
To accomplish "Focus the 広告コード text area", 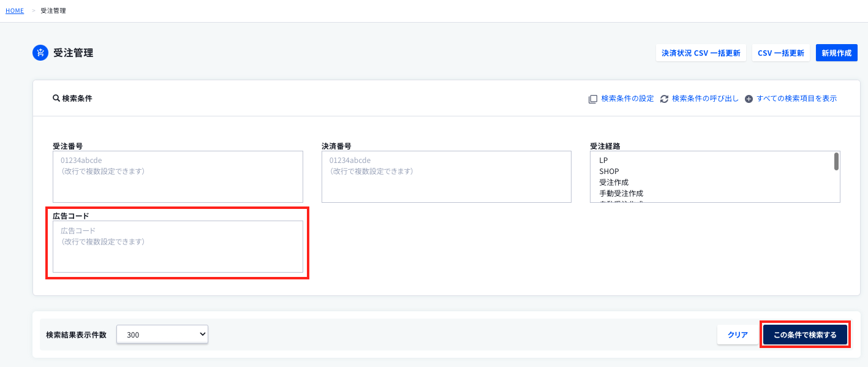I will [x=178, y=246].
